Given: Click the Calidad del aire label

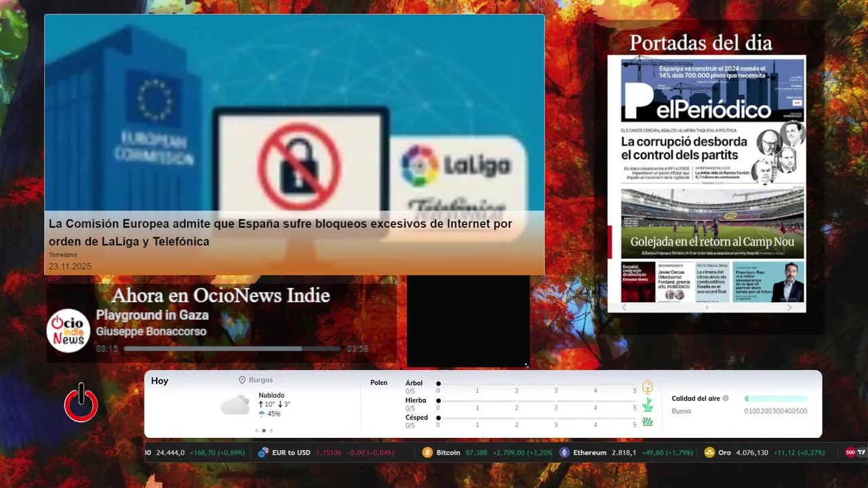Looking at the screenshot, I should coord(696,399).
